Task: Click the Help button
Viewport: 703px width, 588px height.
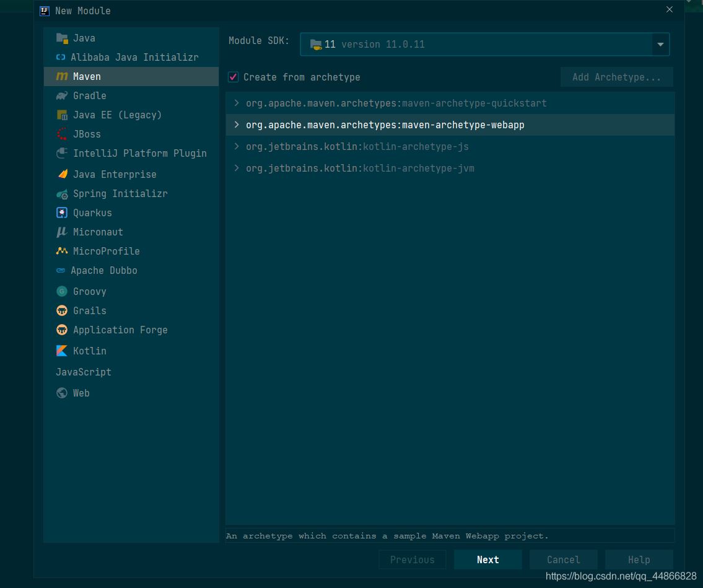Action: coord(639,559)
